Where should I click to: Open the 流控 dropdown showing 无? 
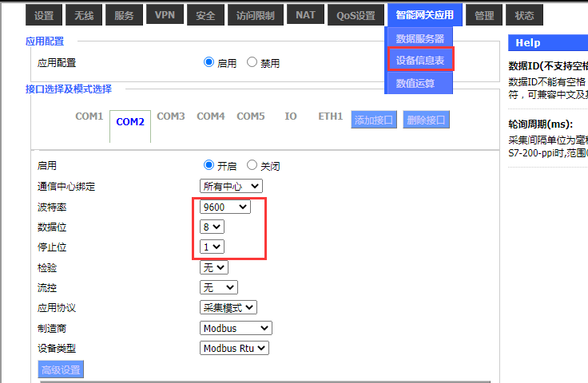219,287
